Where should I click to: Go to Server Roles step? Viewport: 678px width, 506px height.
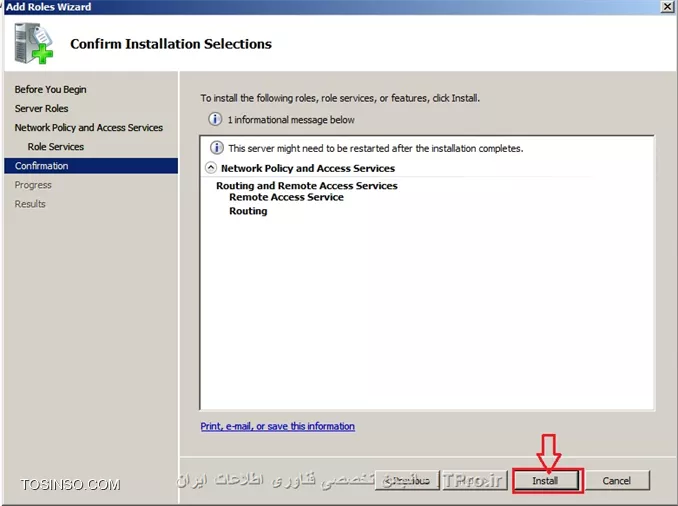(x=42, y=108)
